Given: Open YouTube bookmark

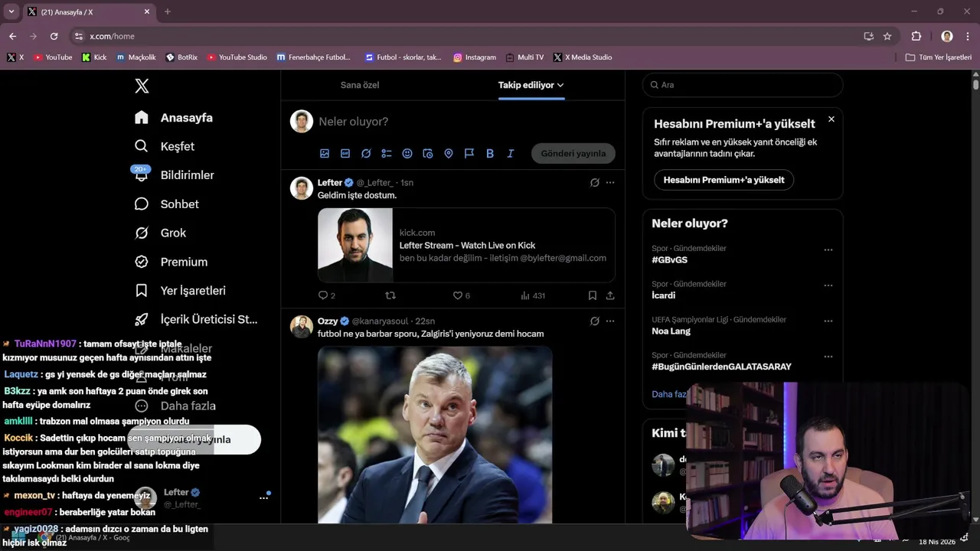Looking at the screenshot, I should [53, 57].
